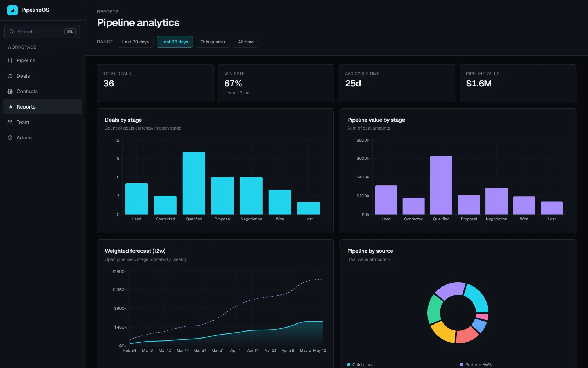Viewport: 588px width, 368px height.
Task: Click the dashed forecast line
Action: click(235, 306)
